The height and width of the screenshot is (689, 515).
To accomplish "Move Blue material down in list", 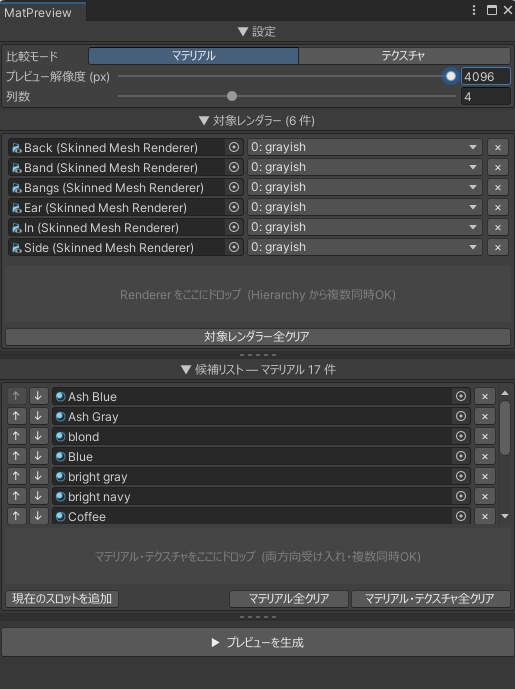I will click(38, 456).
